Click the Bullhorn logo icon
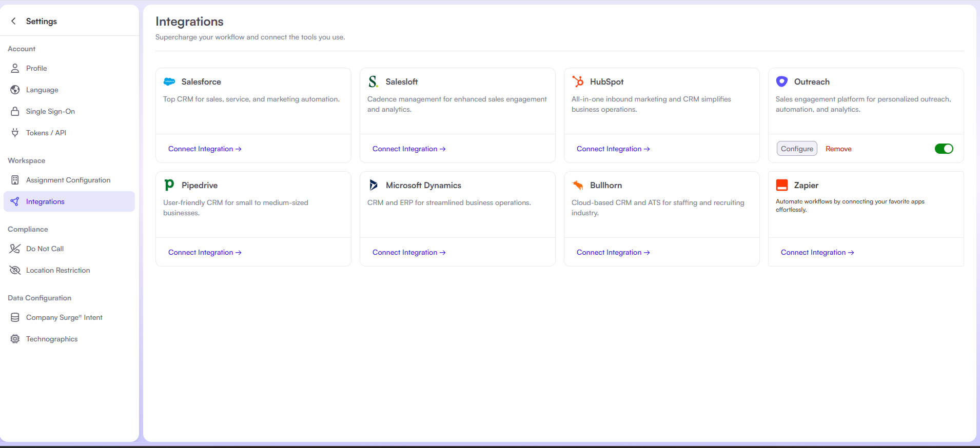This screenshot has height=448, width=980. point(578,185)
